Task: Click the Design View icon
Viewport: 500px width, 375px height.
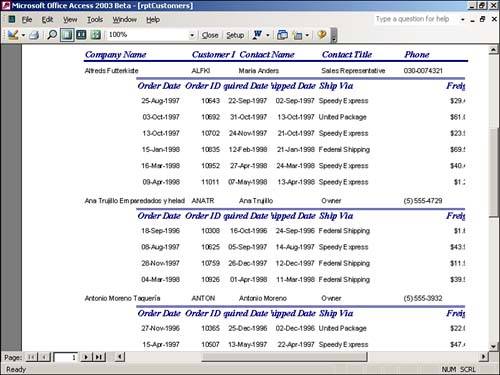Action: click(13, 35)
